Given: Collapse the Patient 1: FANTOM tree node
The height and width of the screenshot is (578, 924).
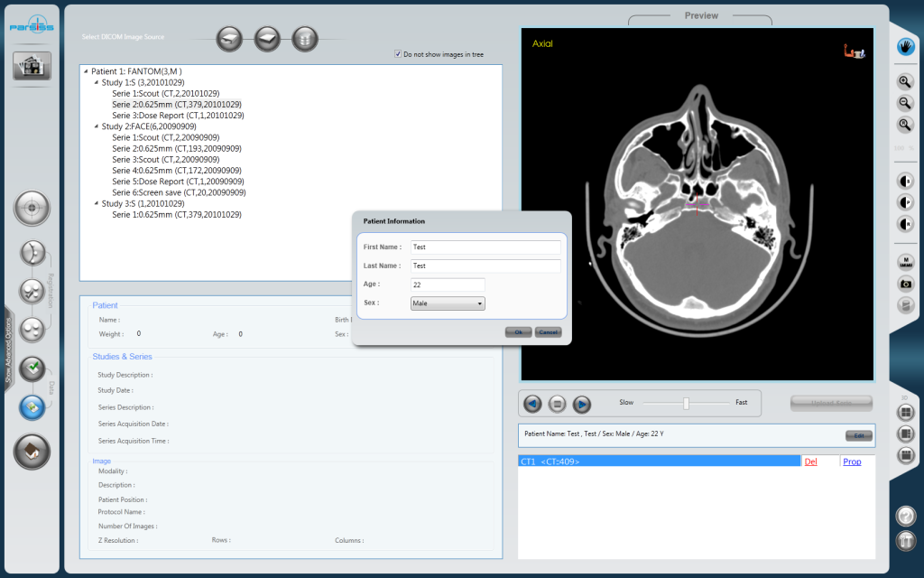Looking at the screenshot, I should pos(86,71).
